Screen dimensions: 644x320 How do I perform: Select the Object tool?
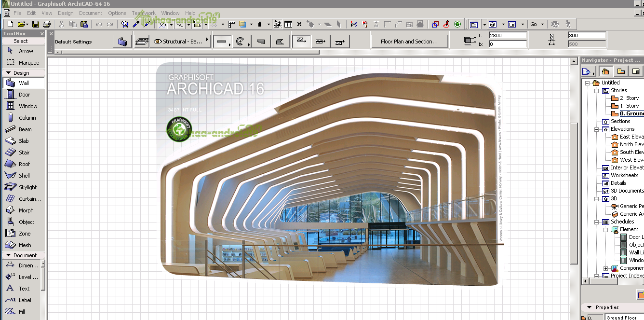tap(23, 222)
